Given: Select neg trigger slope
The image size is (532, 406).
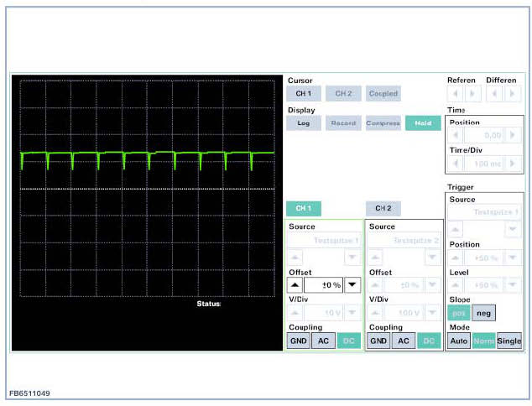Looking at the screenshot, I should coord(484,313).
